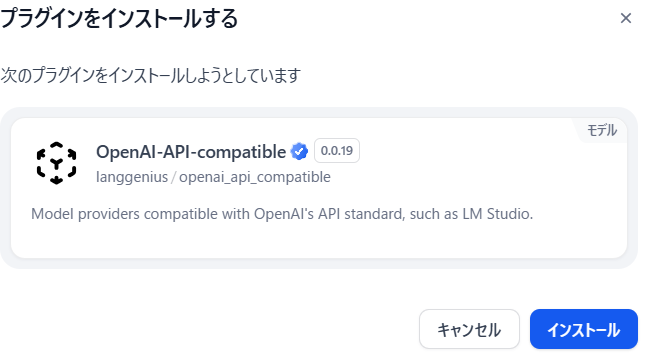Viewport: 658px width, 361px height.
Task: Click the openai_api_compatible package name
Action: pyautogui.click(x=255, y=177)
